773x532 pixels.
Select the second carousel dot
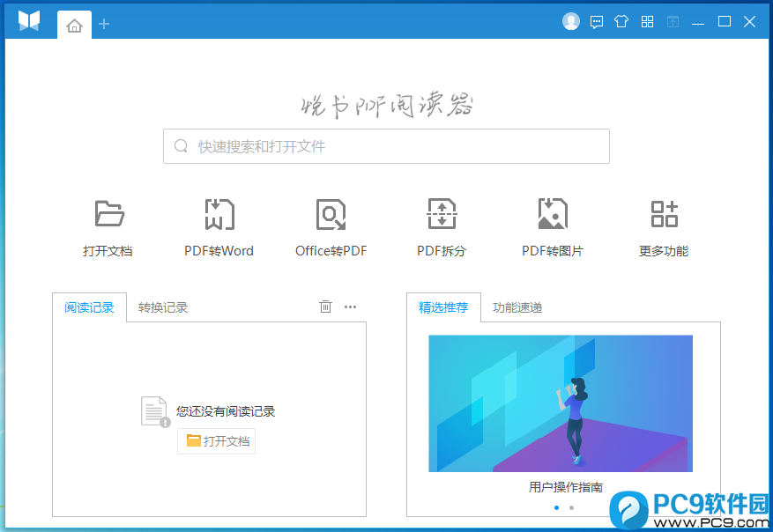pyautogui.click(x=571, y=507)
